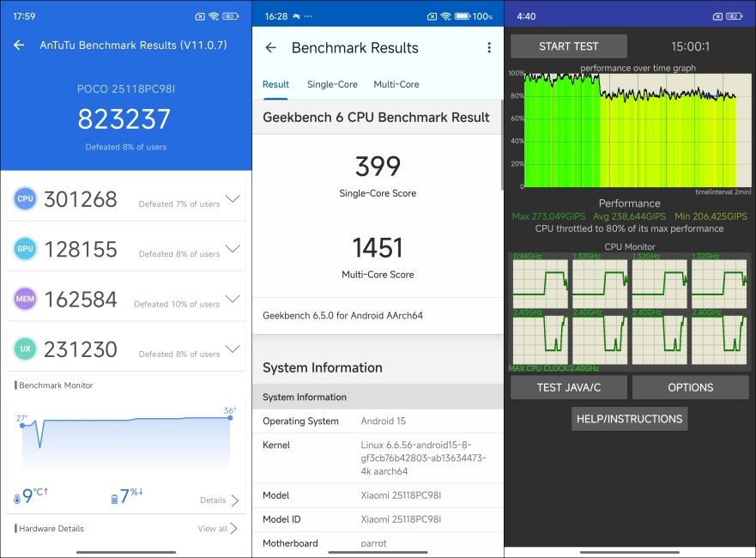The image size is (756, 558).
Task: Open the Geekbench overflow three-dot menu
Action: click(489, 47)
